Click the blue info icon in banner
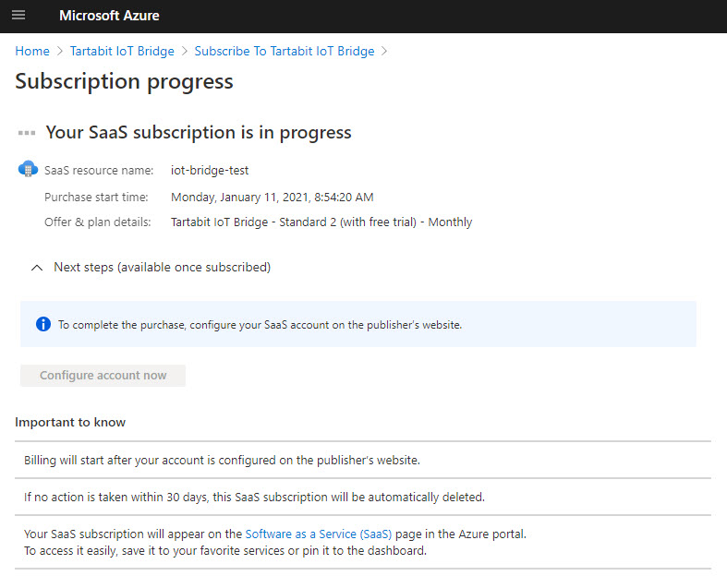The image size is (727, 588). point(43,324)
